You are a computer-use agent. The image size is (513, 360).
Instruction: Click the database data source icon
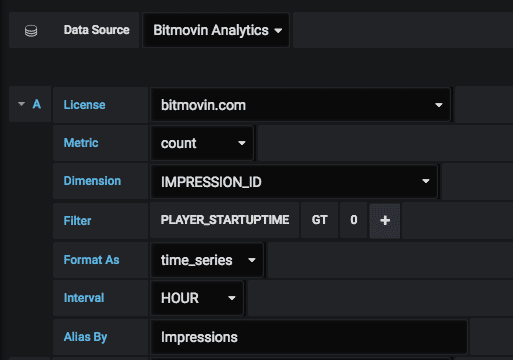31,31
